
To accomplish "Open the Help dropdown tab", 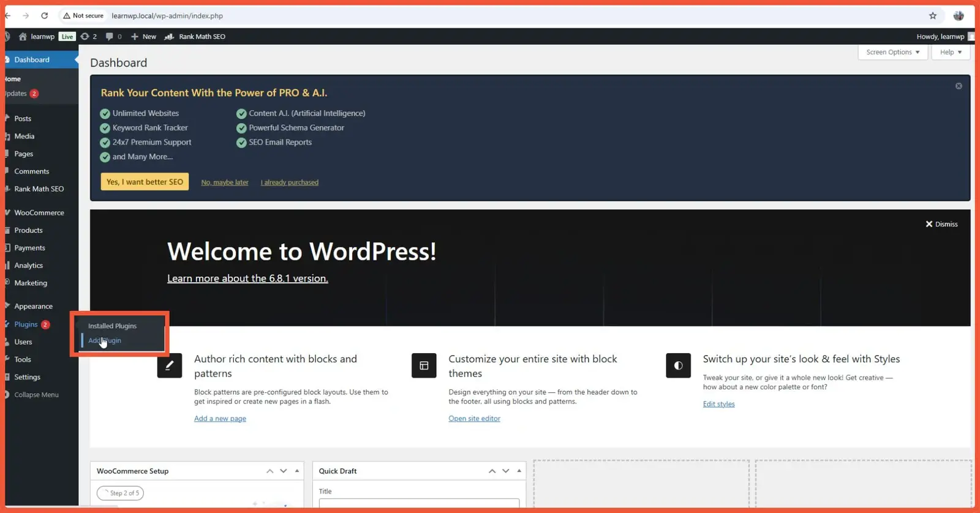I will [x=951, y=52].
